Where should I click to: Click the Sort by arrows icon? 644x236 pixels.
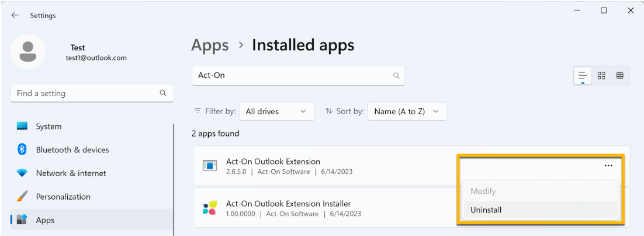pos(328,111)
